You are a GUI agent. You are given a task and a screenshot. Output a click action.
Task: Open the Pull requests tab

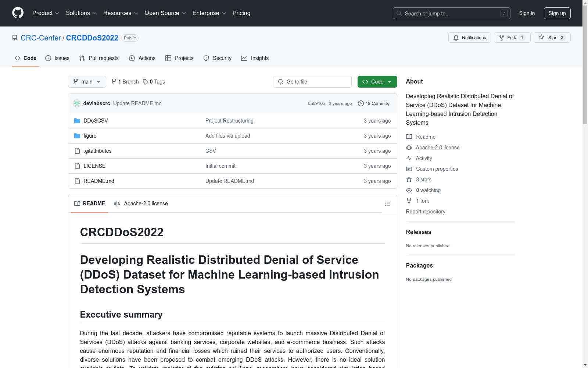click(99, 58)
